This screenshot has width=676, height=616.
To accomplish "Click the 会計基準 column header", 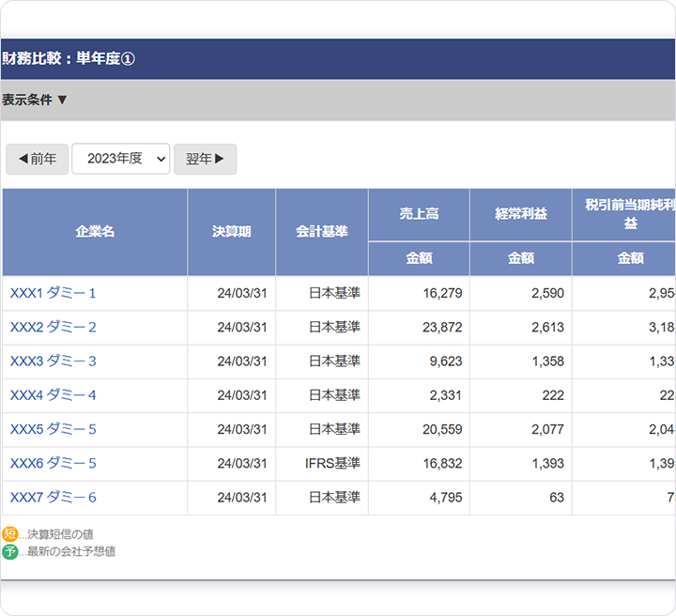I will pos(321,232).
